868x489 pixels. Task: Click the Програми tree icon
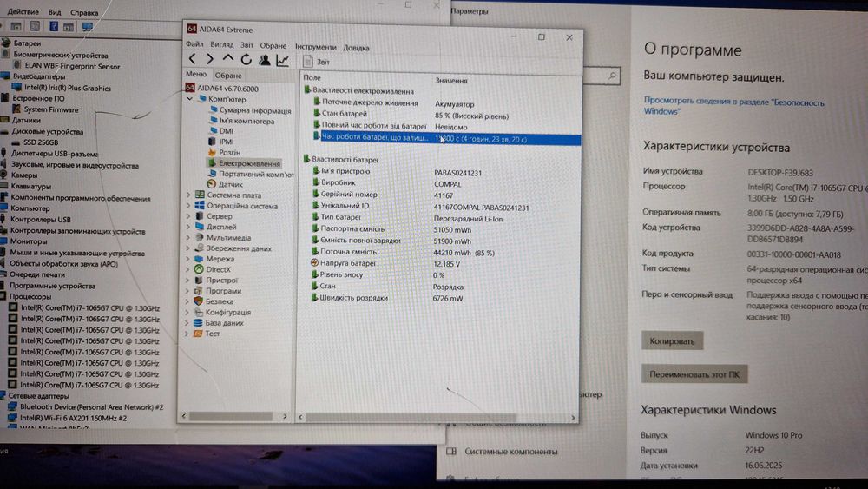click(199, 291)
